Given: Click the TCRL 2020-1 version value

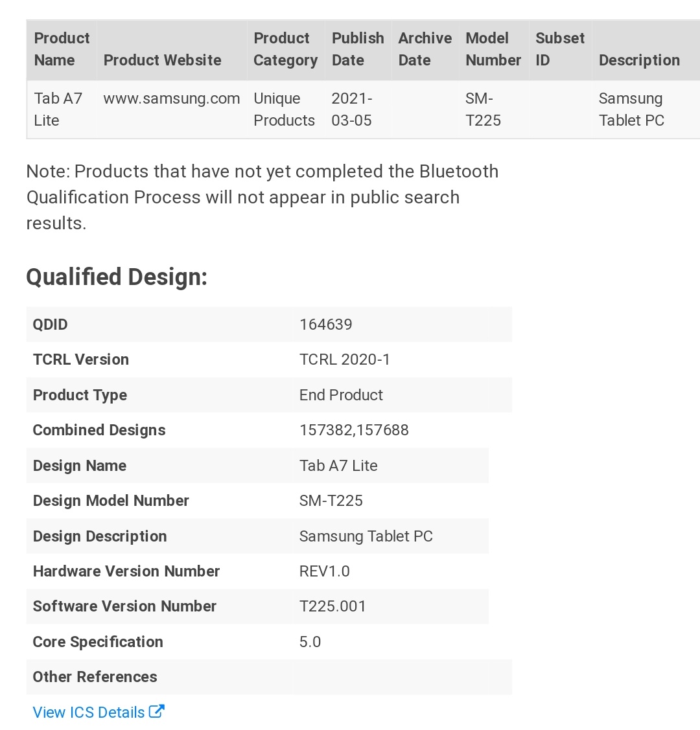Looking at the screenshot, I should point(344,359).
